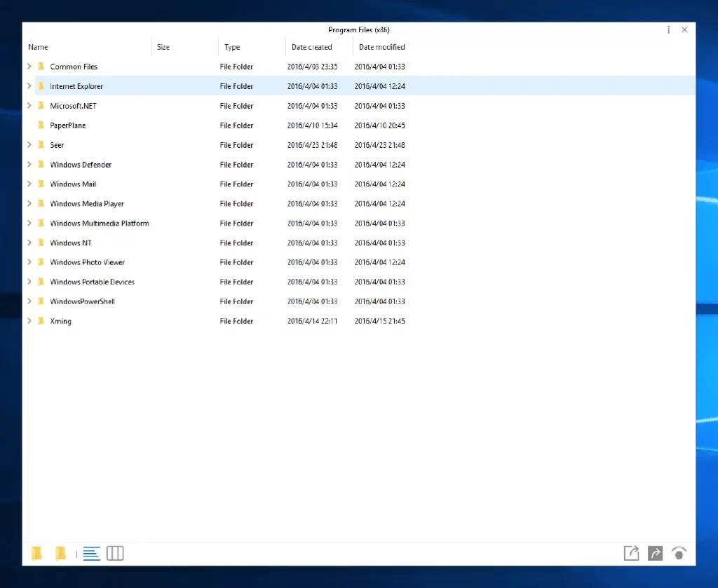Click the Seer folder icon
This screenshot has width=718, height=588.
coord(42,145)
